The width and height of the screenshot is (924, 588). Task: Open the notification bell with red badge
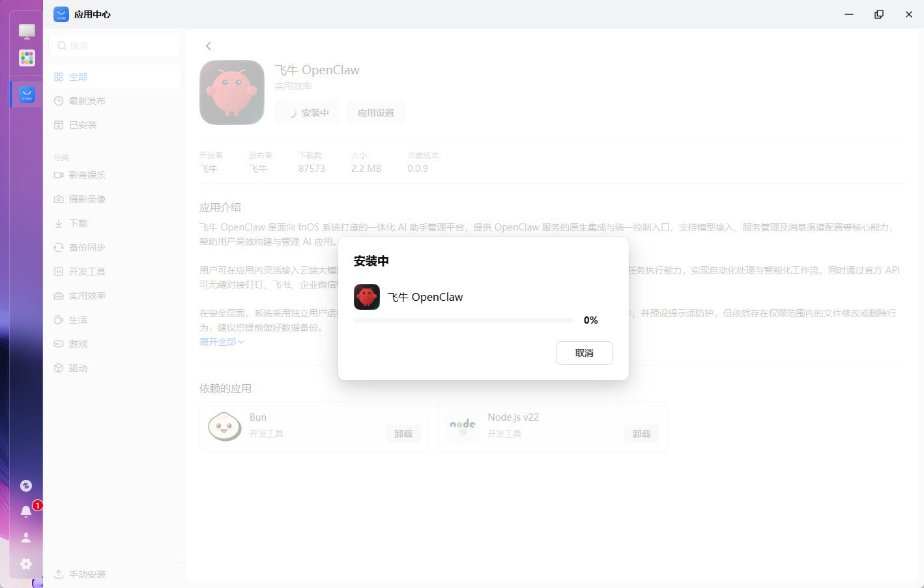tap(26, 511)
